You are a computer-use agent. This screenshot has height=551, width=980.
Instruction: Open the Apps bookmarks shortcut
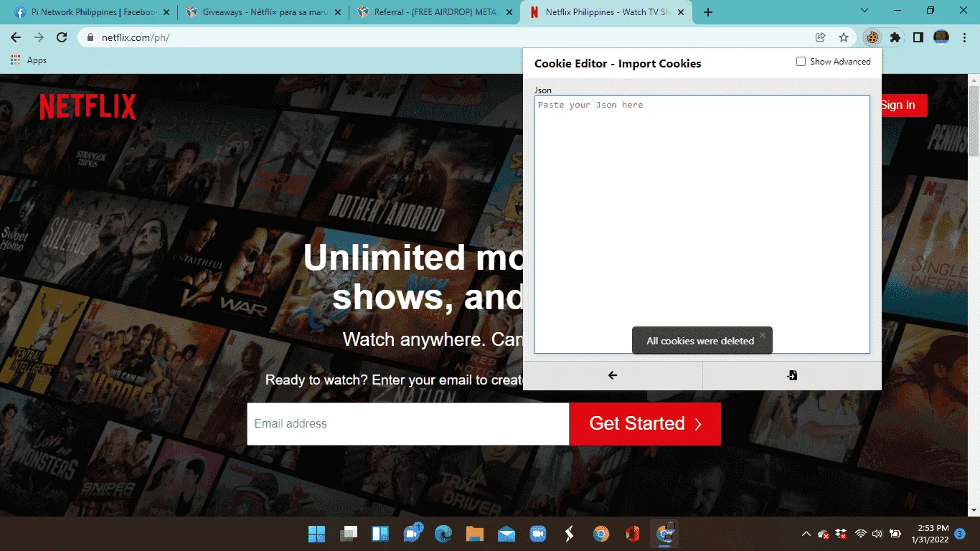[29, 60]
